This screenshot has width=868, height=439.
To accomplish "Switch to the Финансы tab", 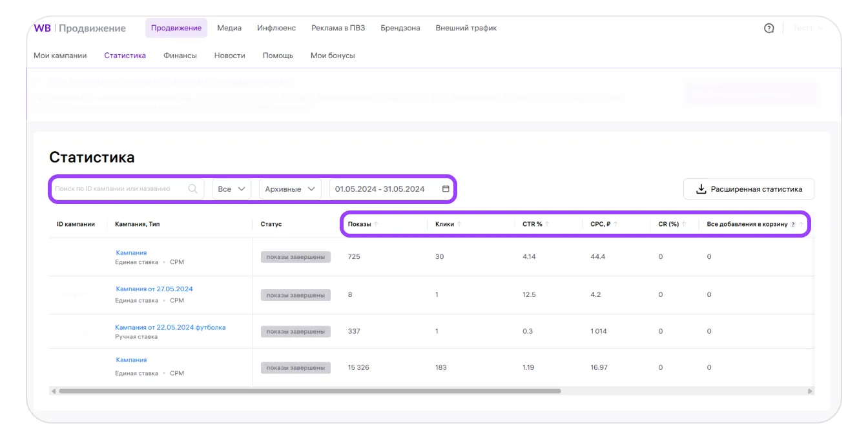I will (180, 56).
